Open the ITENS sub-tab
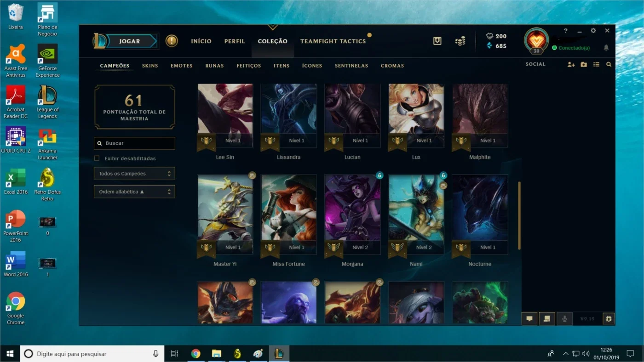Viewport: 644px width, 362px height. point(282,66)
